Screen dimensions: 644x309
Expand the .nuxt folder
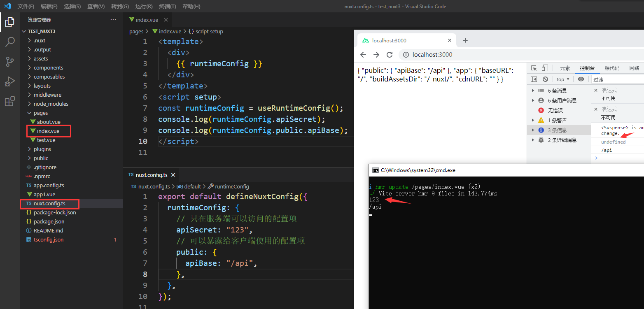click(x=71, y=40)
